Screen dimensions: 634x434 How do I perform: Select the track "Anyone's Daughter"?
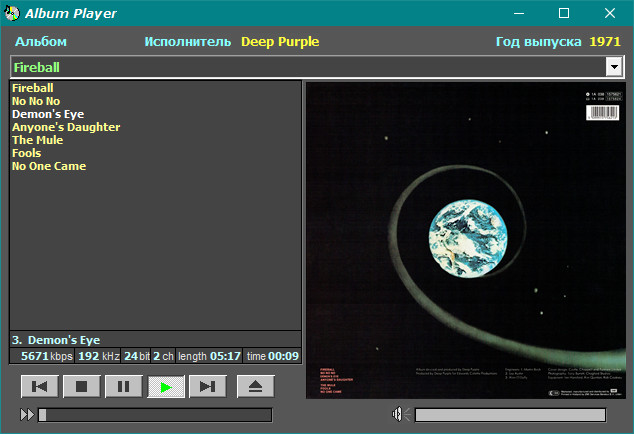pyautogui.click(x=66, y=127)
